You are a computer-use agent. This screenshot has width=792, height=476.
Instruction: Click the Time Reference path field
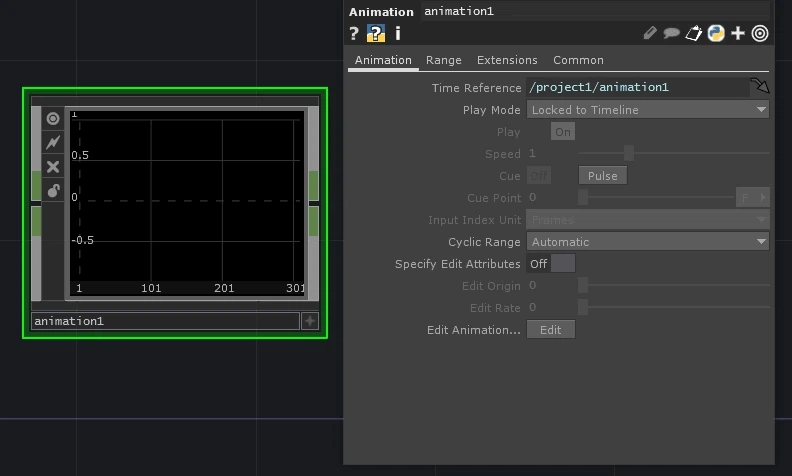[637, 87]
